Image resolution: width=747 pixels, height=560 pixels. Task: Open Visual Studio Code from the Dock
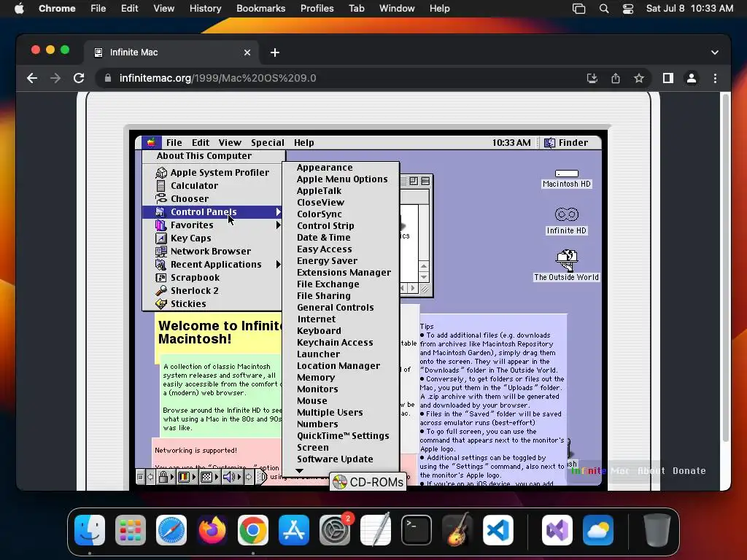(x=498, y=529)
